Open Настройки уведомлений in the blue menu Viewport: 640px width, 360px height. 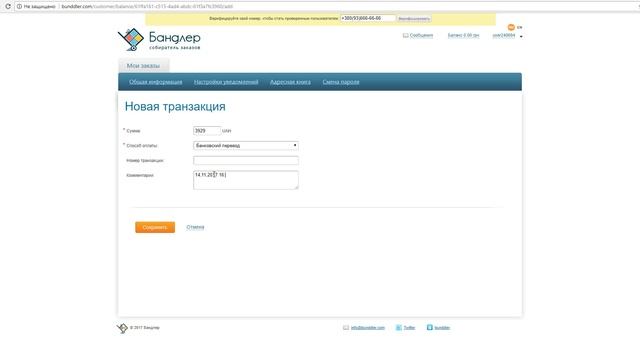(x=226, y=82)
